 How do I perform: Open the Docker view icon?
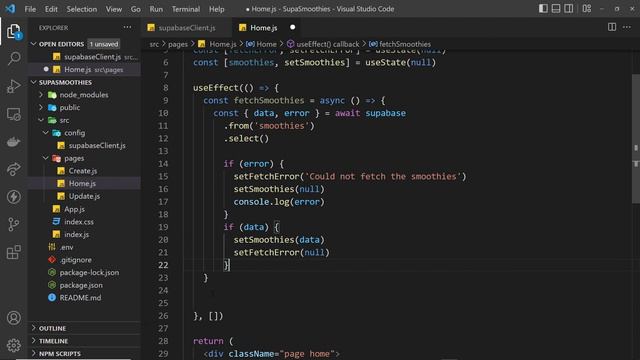tap(13, 142)
